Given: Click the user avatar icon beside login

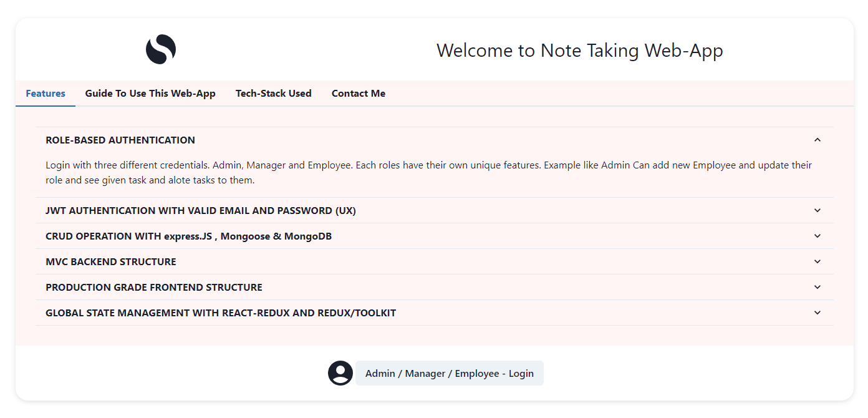Looking at the screenshot, I should coord(340,373).
